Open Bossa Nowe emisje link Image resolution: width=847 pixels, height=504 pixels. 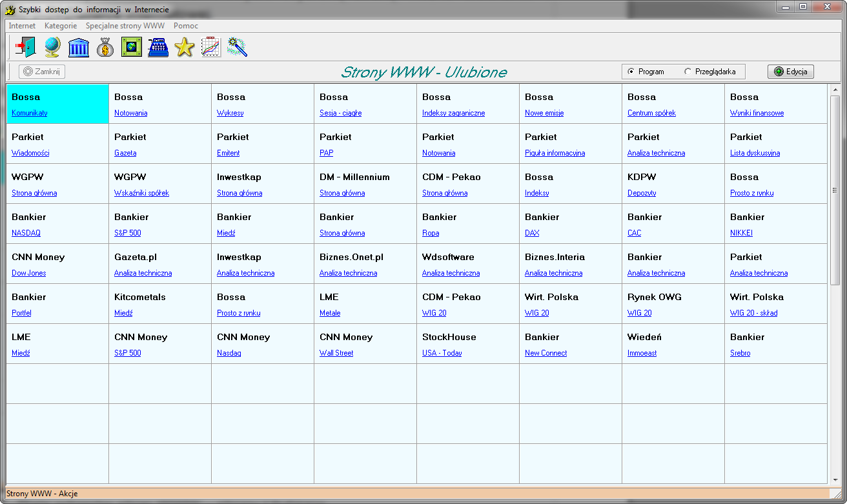pyautogui.click(x=544, y=113)
